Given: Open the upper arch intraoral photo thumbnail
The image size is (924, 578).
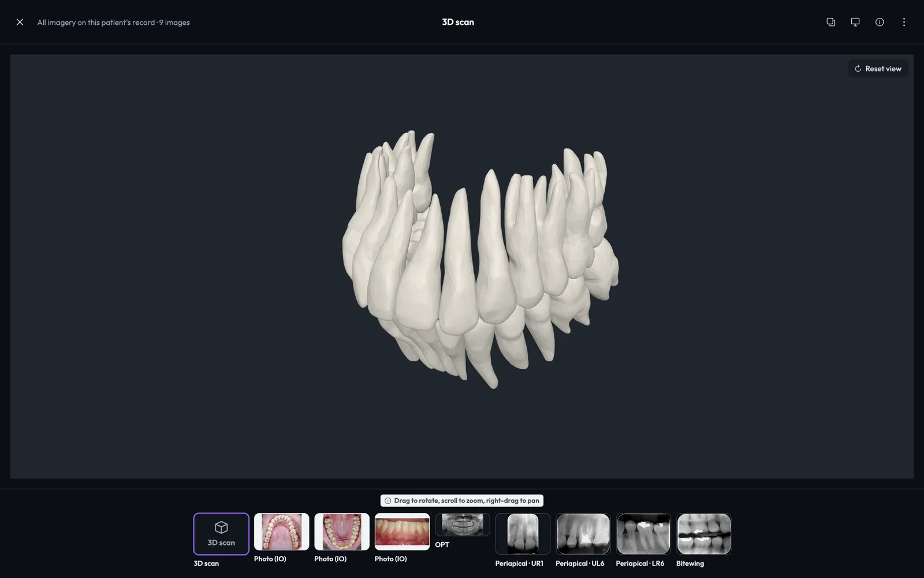Looking at the screenshot, I should (x=281, y=532).
